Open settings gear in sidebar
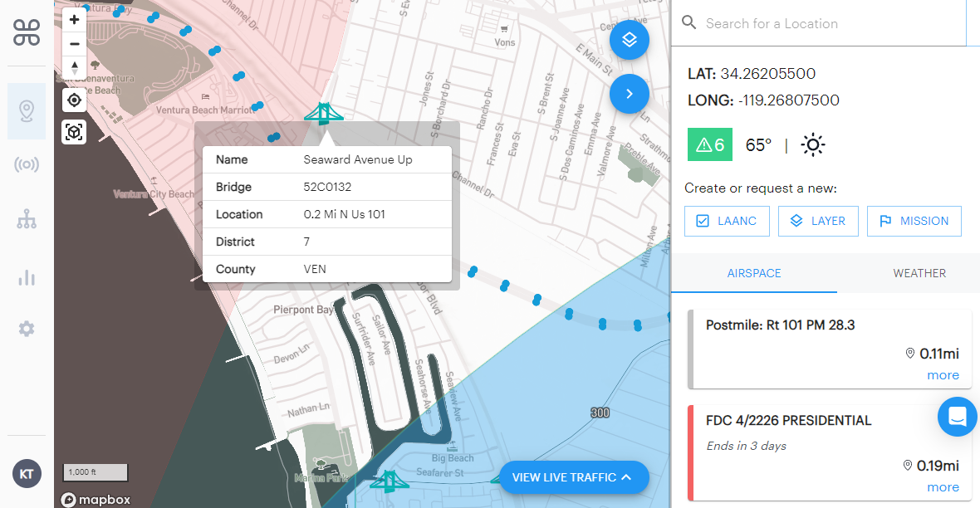Viewport: 980px width, 508px height. 27,330
